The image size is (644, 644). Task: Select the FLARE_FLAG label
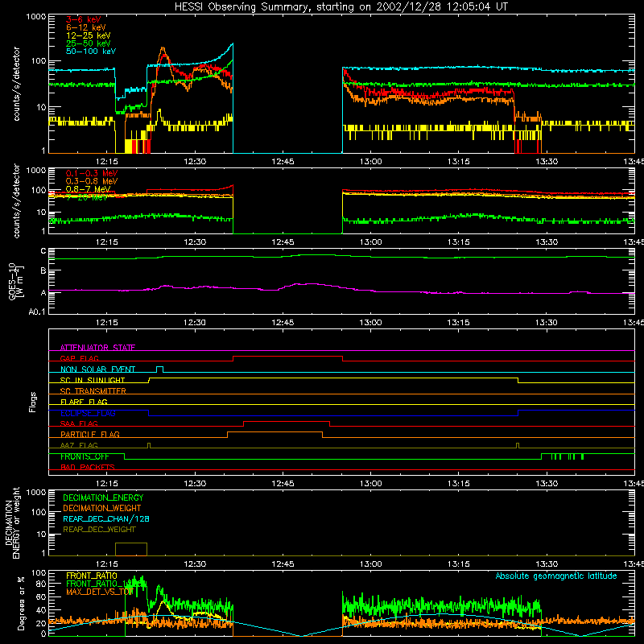[84, 402]
